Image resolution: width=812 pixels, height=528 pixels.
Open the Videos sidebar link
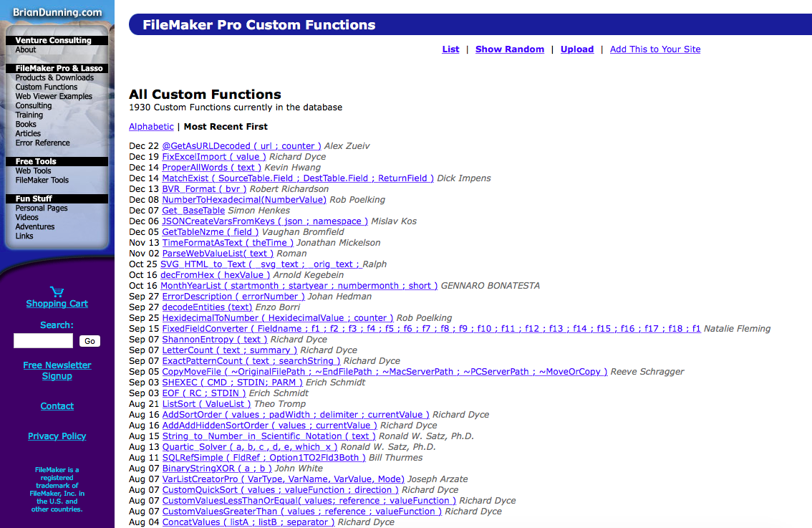click(x=26, y=218)
